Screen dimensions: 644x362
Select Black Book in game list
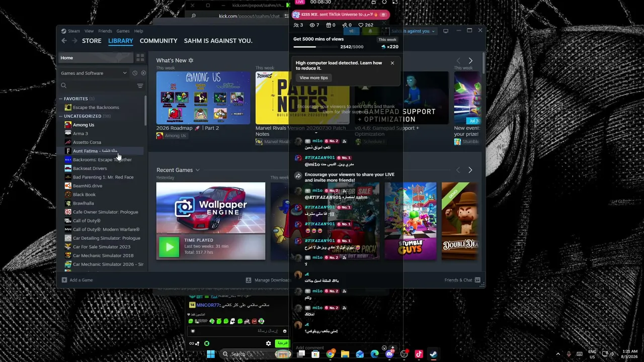coord(84,195)
